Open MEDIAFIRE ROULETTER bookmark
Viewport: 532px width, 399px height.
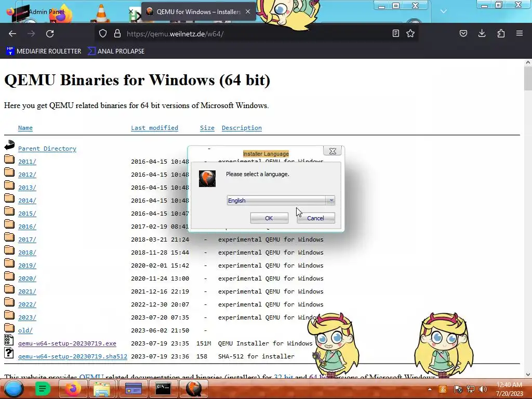click(x=44, y=51)
